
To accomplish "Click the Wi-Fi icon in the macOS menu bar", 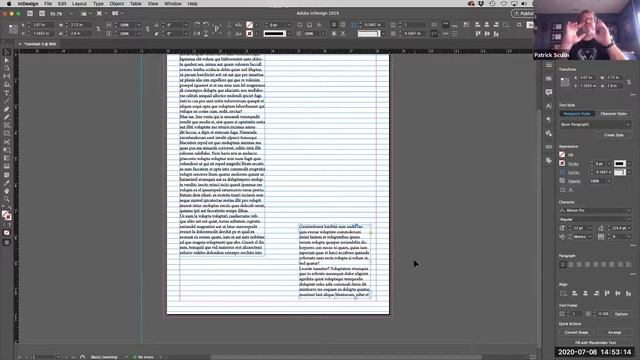I will 503,4.
